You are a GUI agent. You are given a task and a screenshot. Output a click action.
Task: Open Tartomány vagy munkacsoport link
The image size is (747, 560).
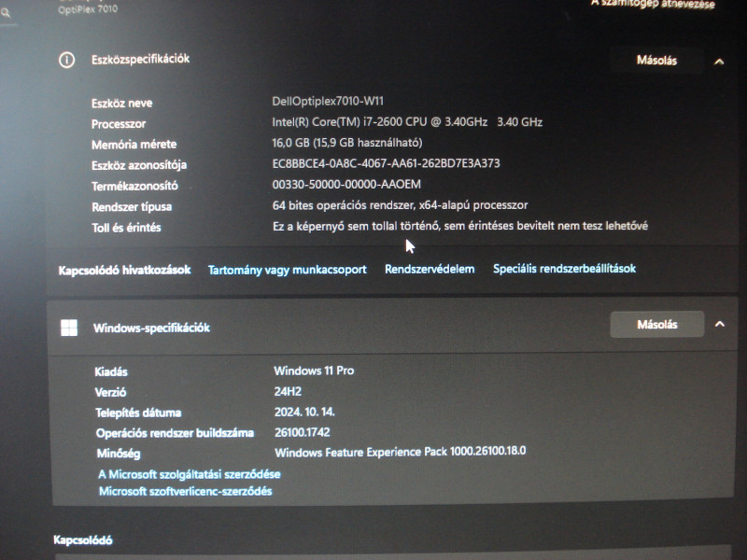(x=288, y=270)
